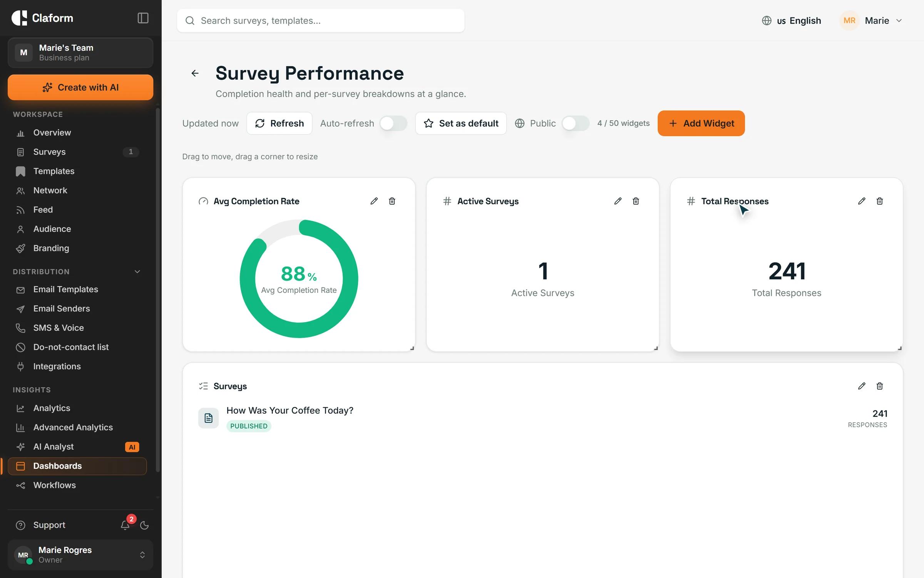Open the Marie's Team workspace selector
This screenshot has height=578, width=924.
pyautogui.click(x=80, y=52)
